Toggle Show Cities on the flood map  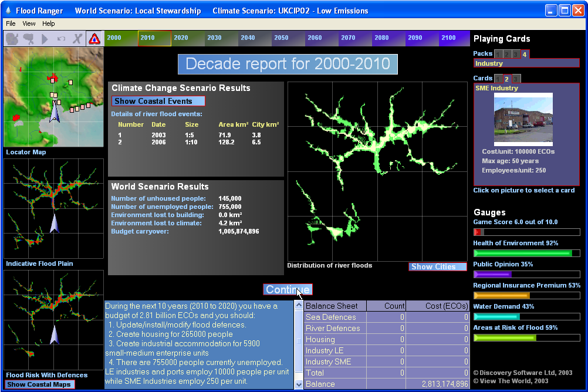pyautogui.click(x=437, y=266)
